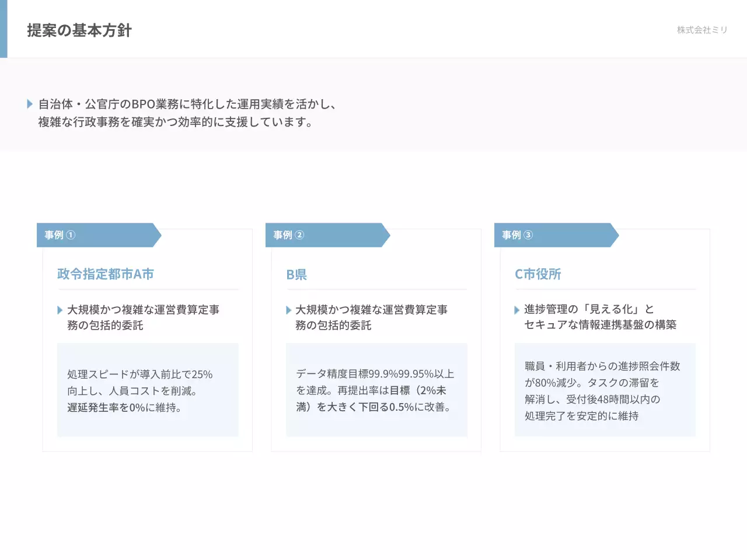Click the triangle bullet in the B県 card
747x560 pixels.
coord(288,310)
